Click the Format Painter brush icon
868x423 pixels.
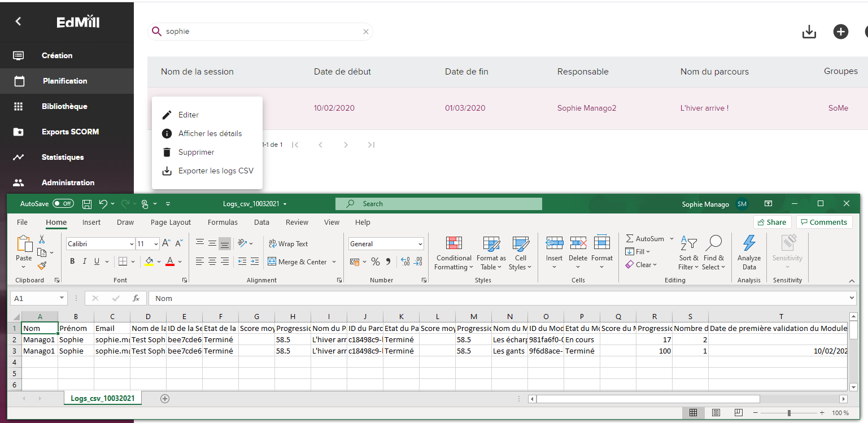tap(42, 265)
